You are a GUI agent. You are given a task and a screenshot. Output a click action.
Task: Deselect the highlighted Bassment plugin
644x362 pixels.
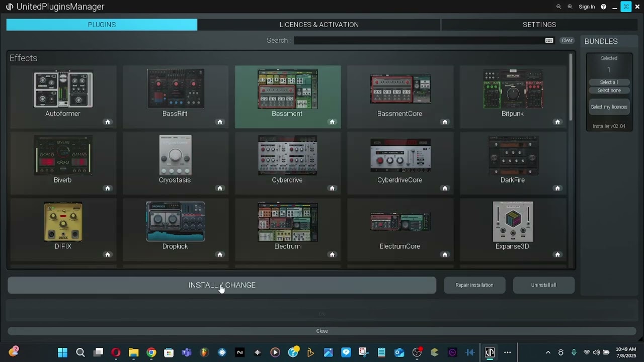pos(288,89)
